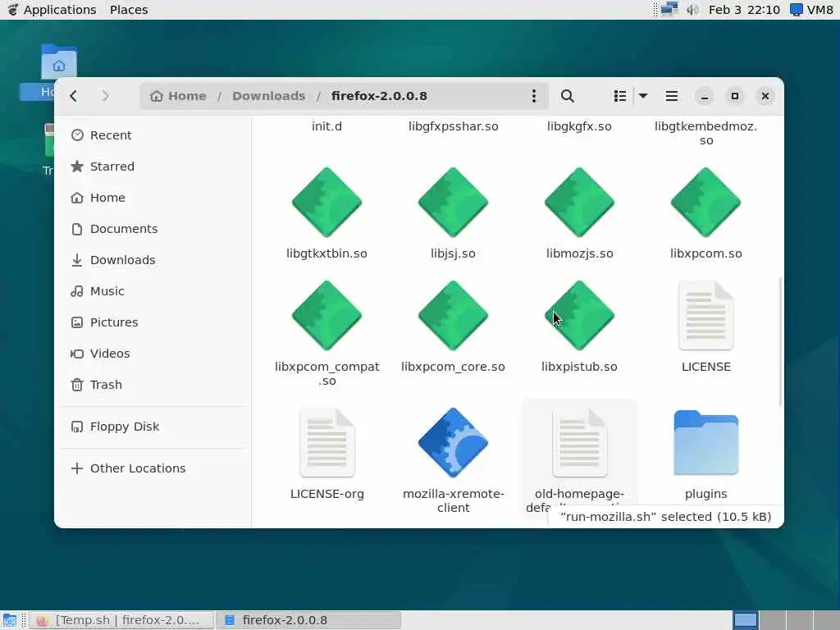Switch to Temp.sh taskbar window
Viewport: 840px width, 630px height.
(121, 620)
